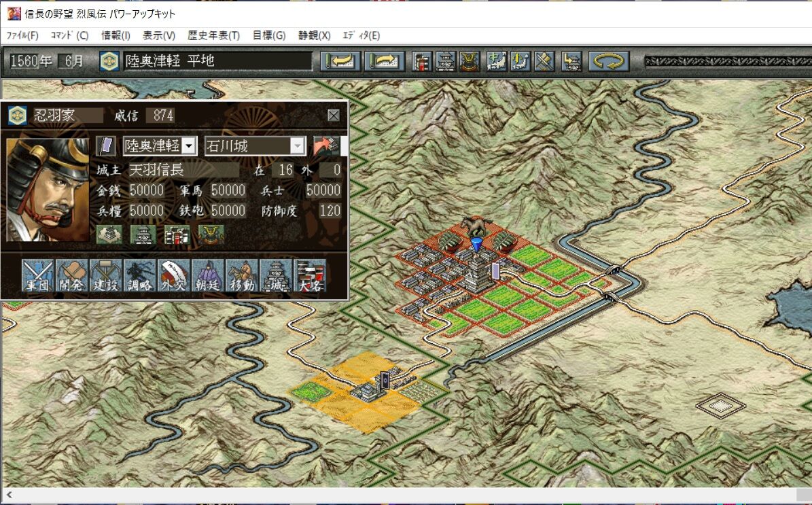Open the 歴史年表(T) menu
This screenshot has width=812, height=505.
(213, 35)
